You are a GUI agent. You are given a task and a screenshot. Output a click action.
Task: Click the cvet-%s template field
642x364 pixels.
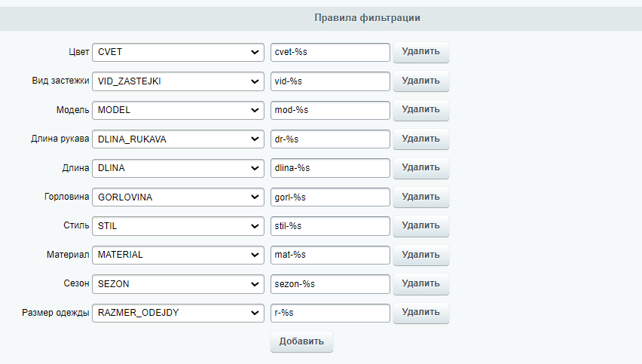click(x=330, y=52)
